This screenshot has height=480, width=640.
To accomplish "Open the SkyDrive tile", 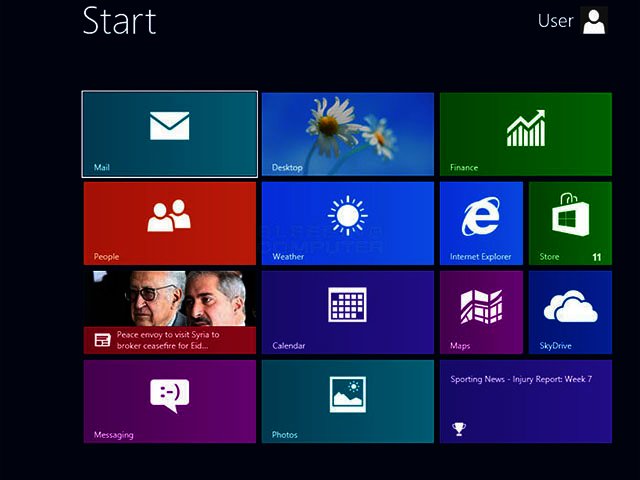I will 570,312.
